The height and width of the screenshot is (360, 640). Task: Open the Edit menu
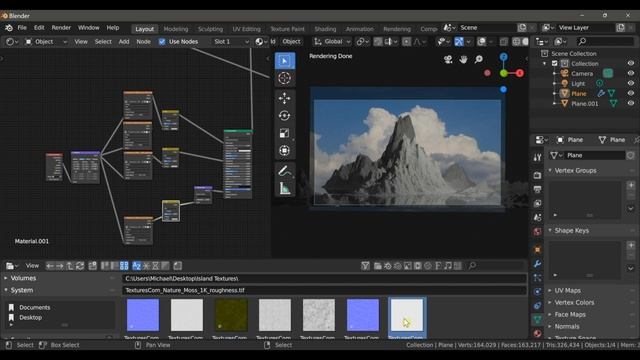pos(39,28)
